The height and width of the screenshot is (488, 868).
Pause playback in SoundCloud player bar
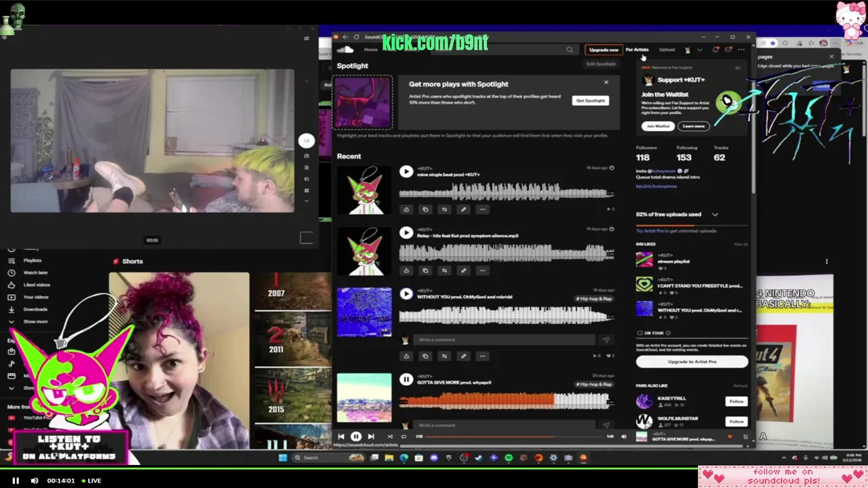point(355,436)
